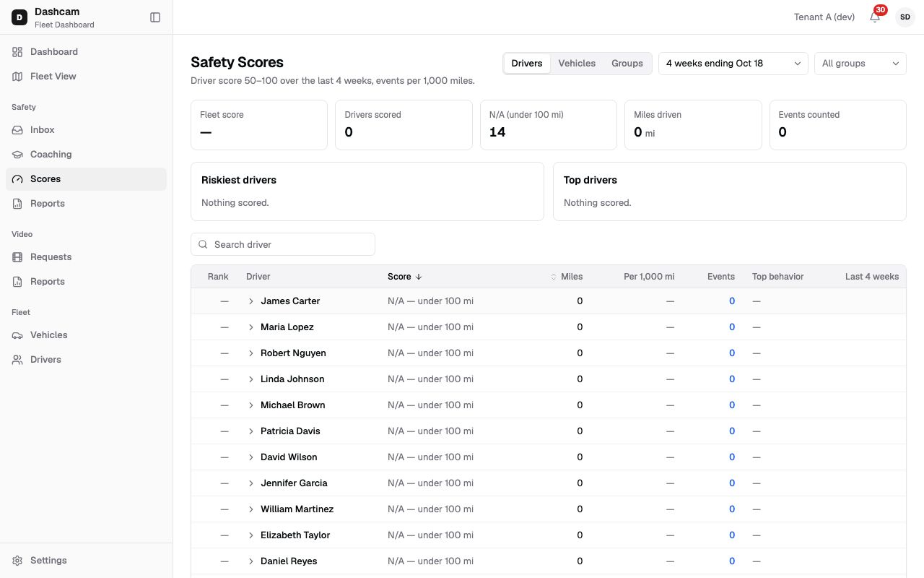Open events count link for William Martinez

(x=732, y=509)
